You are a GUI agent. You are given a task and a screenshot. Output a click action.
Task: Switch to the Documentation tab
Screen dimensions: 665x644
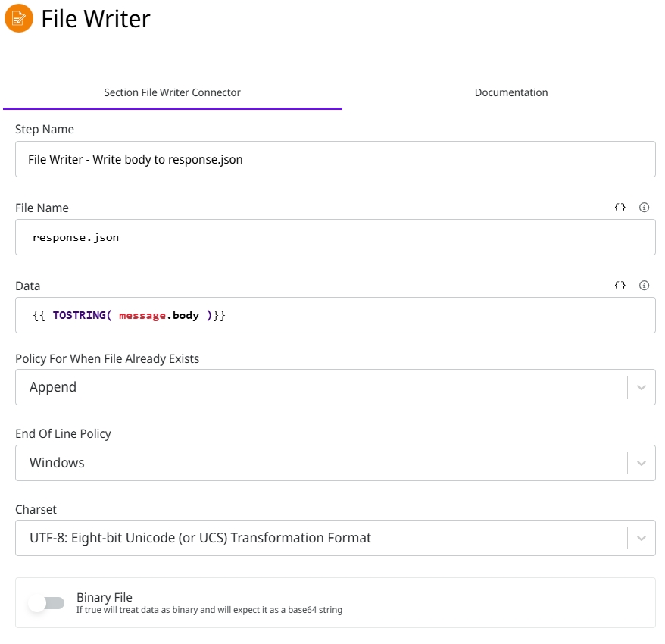[x=511, y=92]
